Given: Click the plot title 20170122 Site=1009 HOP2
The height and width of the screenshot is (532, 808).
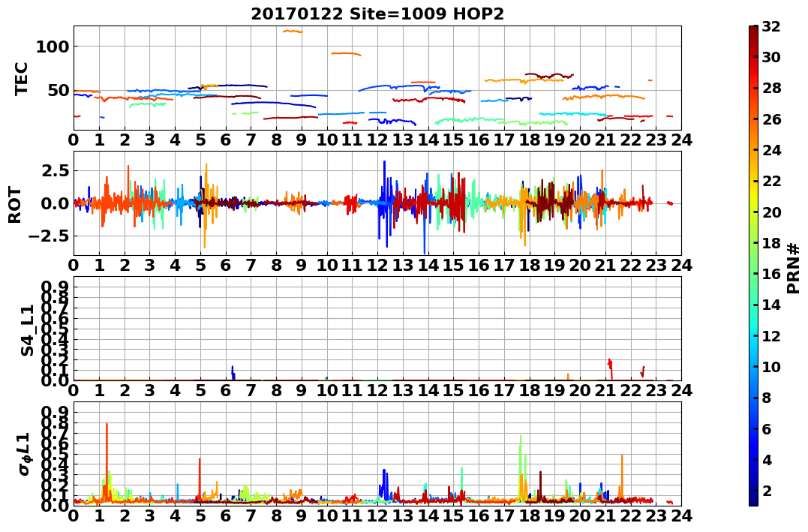Looking at the screenshot, I should point(377,14).
